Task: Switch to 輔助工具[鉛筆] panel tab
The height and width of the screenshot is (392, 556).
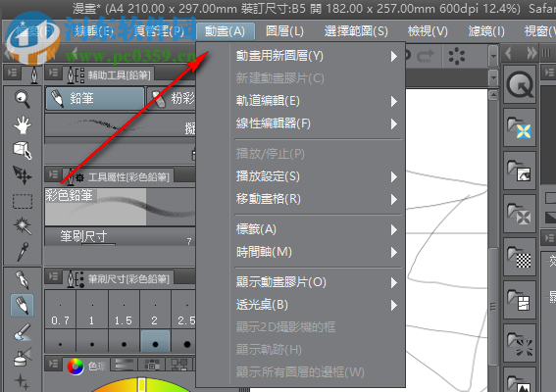Action: click(109, 74)
